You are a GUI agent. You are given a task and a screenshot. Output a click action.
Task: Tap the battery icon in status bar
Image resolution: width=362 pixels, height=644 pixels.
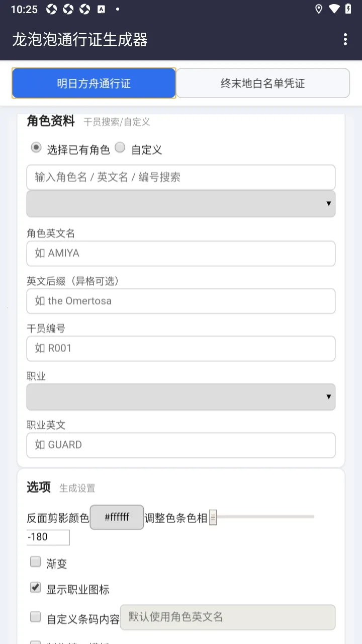pyautogui.click(x=348, y=9)
